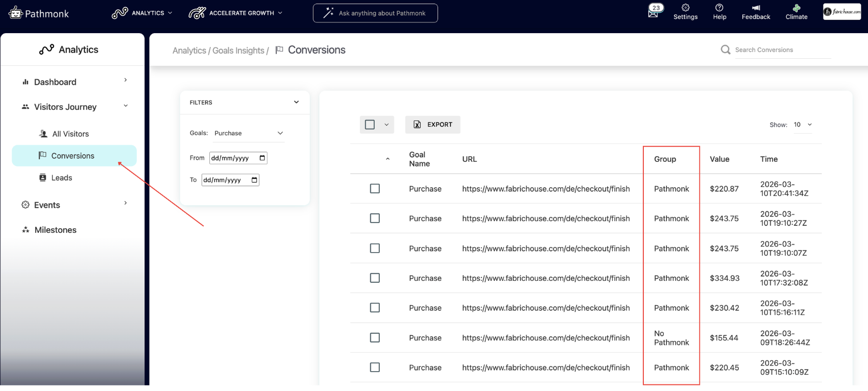Open the Climate leaf icon

click(797, 8)
